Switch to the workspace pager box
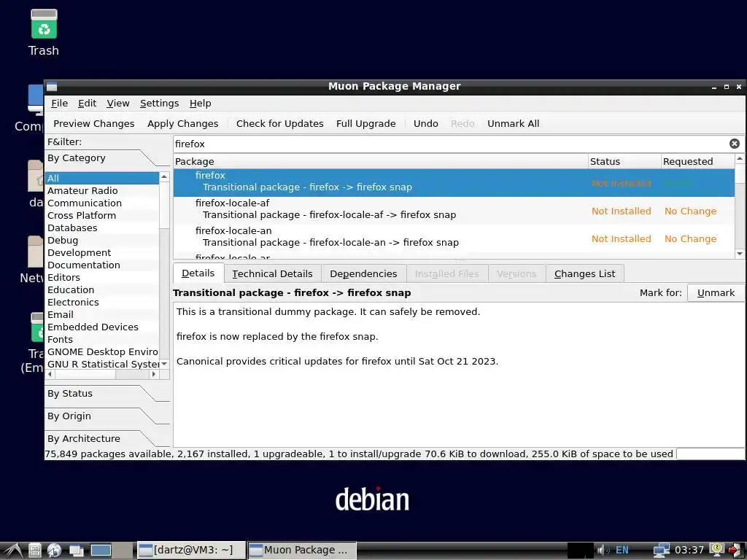The height and width of the screenshot is (560, 747). point(101,550)
